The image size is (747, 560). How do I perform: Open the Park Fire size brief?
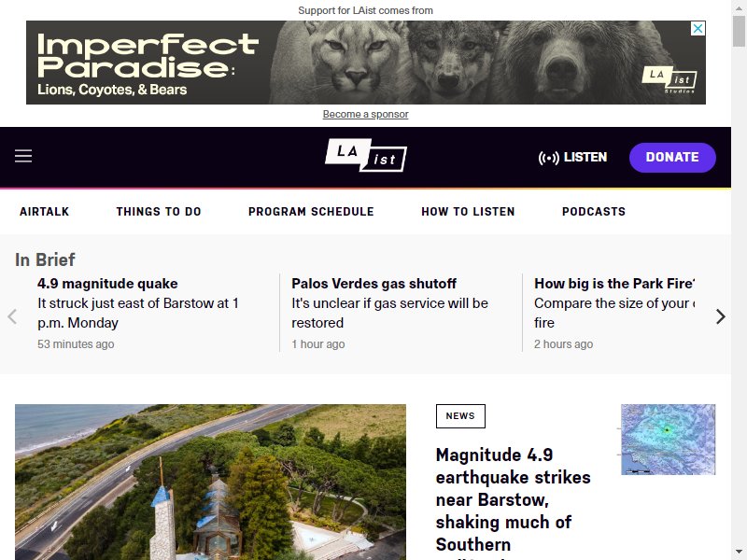(614, 284)
